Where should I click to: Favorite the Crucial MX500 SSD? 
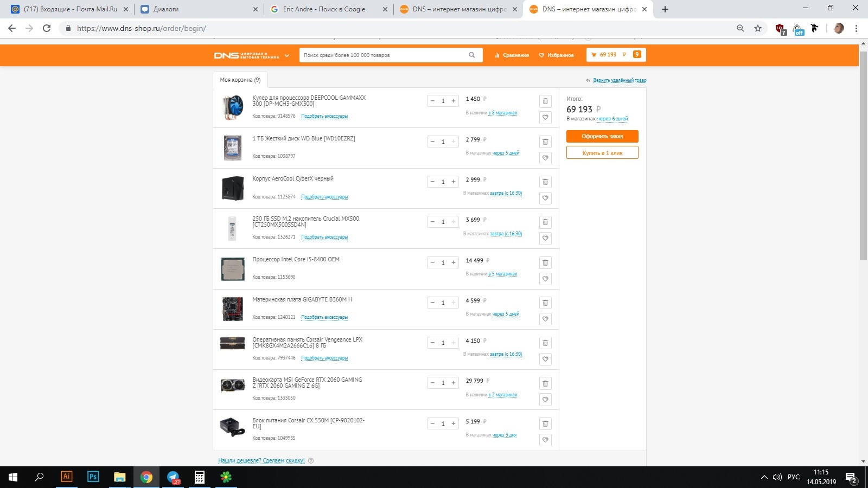(x=545, y=238)
